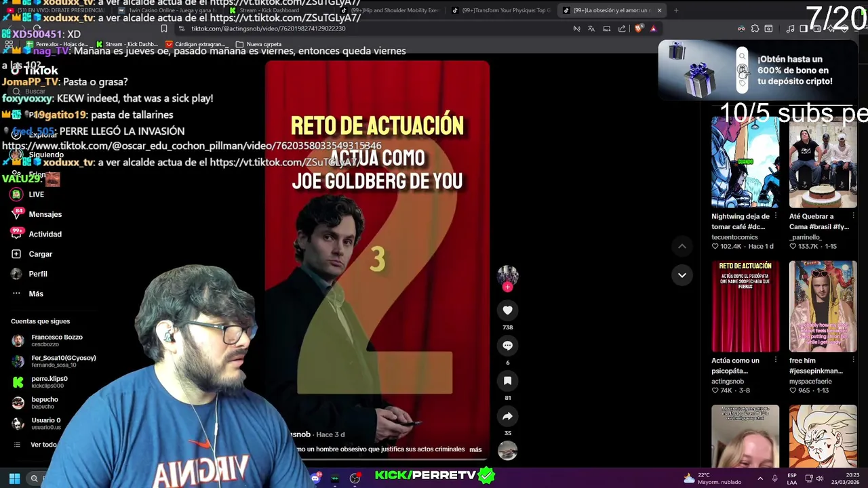Open 'free him #jessepinkman' video thumbnail
The image size is (868, 488).
tap(823, 306)
